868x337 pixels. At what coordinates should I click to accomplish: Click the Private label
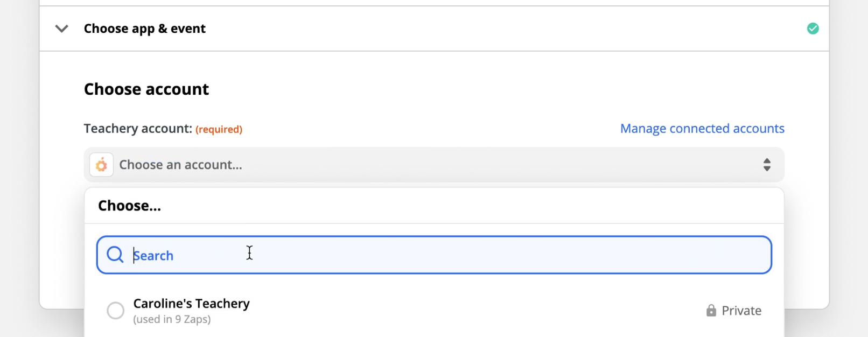(x=741, y=311)
